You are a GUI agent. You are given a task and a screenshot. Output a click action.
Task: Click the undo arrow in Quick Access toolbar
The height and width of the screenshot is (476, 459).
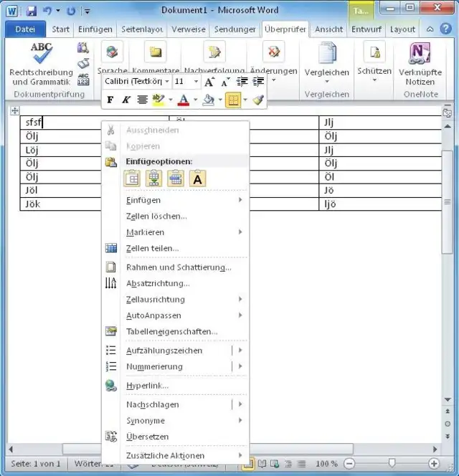click(x=47, y=11)
